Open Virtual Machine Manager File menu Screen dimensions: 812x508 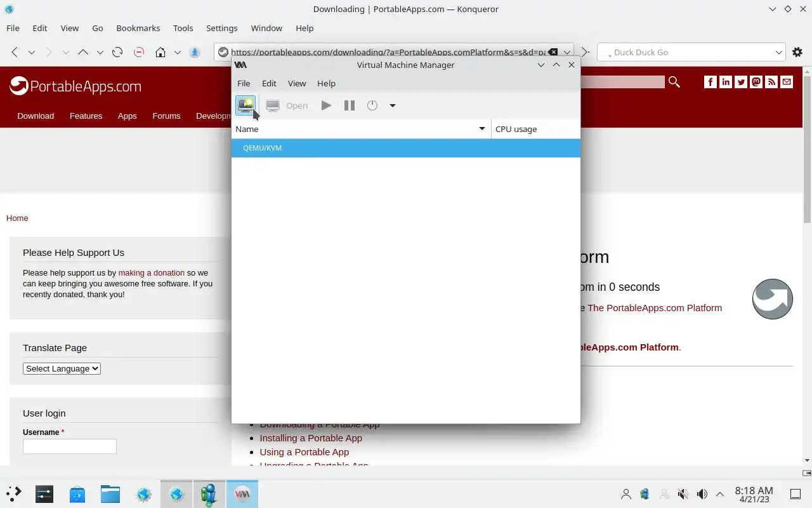[x=244, y=83]
